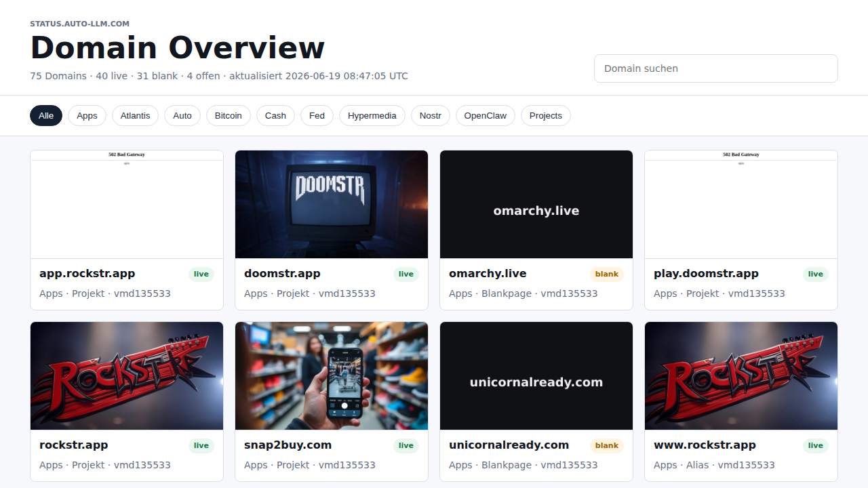Viewport: 868px width, 488px height.
Task: Select the Auto filter chip
Action: point(182,115)
